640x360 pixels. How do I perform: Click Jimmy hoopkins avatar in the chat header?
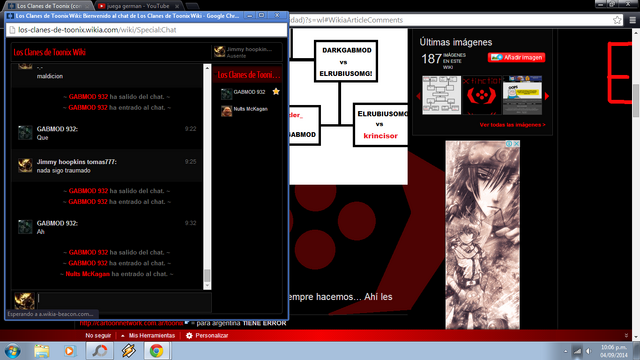click(x=220, y=52)
